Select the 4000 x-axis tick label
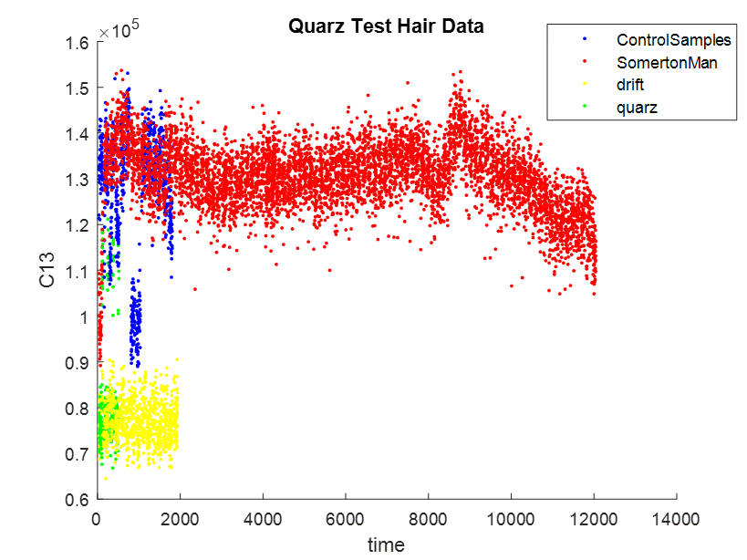The width and height of the screenshot is (747, 560). [263, 517]
